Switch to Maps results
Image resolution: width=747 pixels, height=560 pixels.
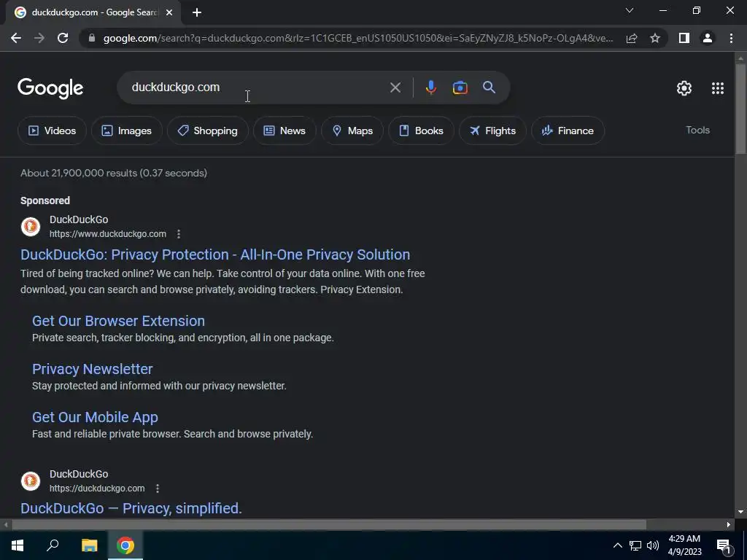point(352,131)
